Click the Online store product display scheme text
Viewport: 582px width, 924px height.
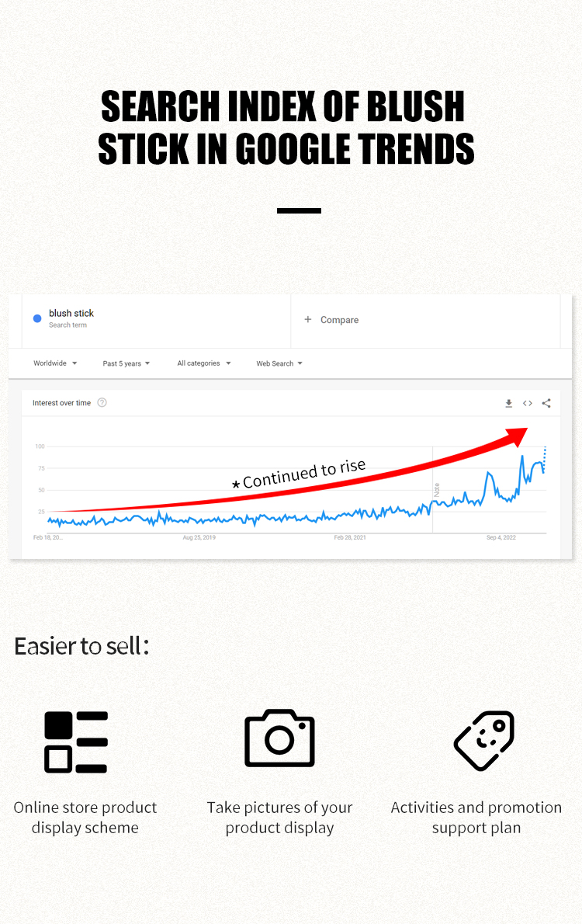[85, 818]
